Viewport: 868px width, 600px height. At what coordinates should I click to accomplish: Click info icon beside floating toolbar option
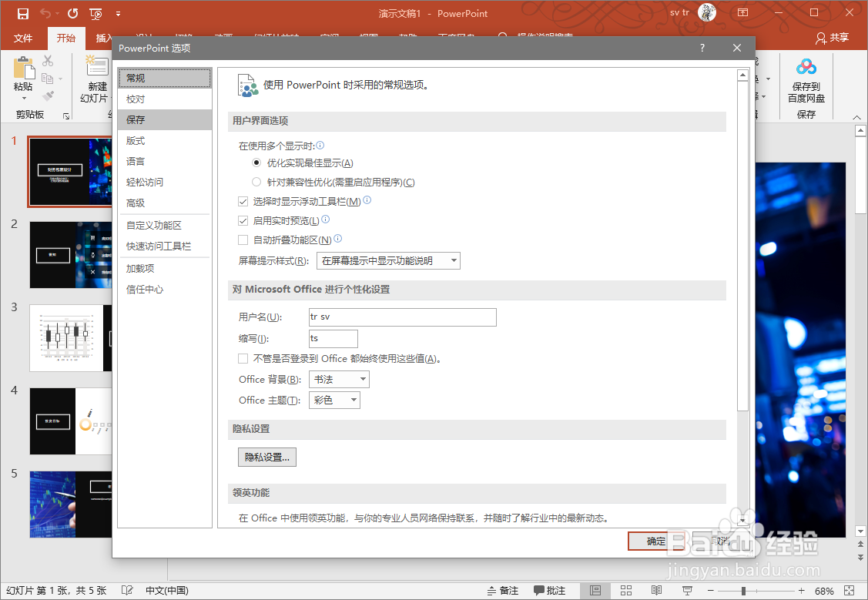tap(367, 200)
